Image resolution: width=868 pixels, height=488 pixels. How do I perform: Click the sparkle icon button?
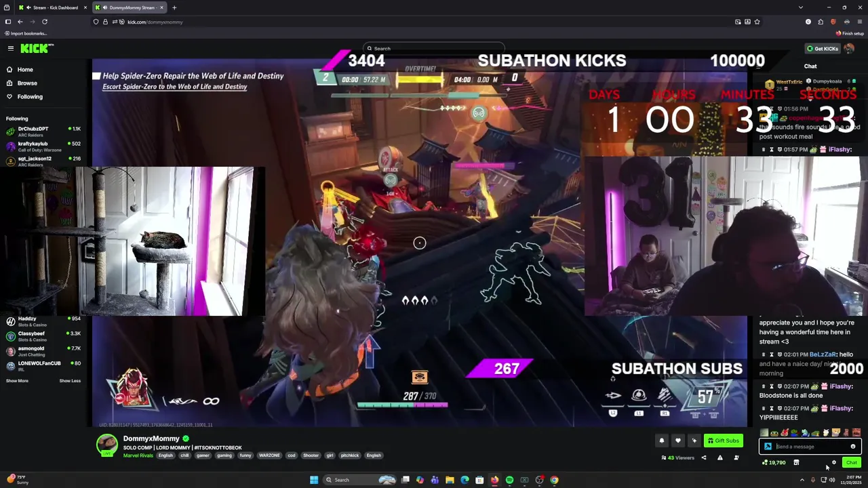(x=694, y=441)
